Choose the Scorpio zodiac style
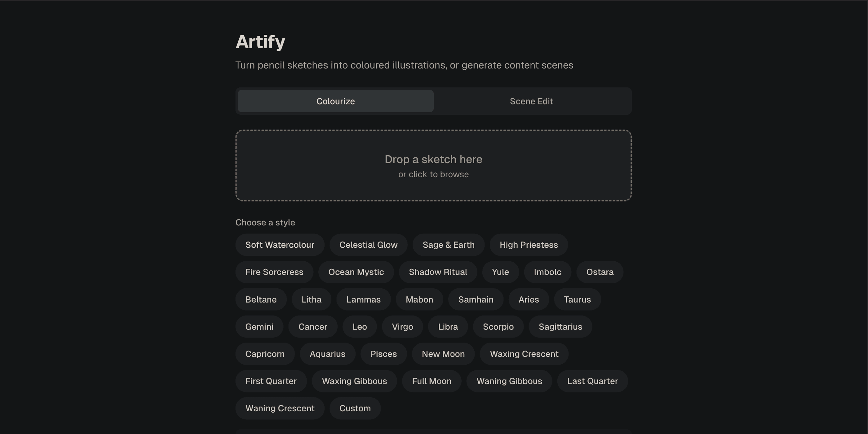The width and height of the screenshot is (868, 434). (x=498, y=326)
